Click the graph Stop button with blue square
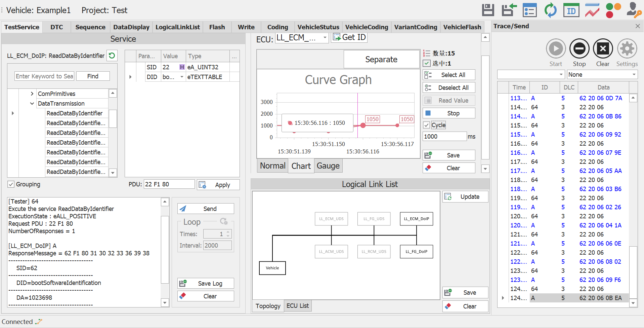Image resolution: width=644 pixels, height=328 pixels. point(449,113)
